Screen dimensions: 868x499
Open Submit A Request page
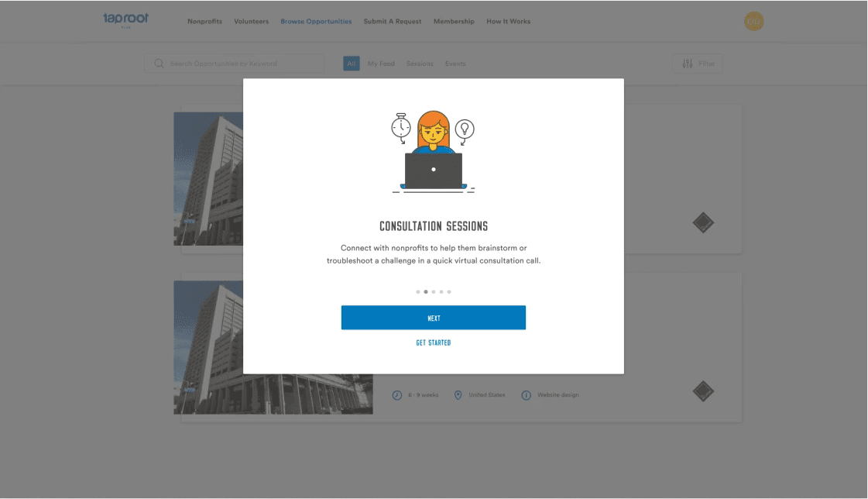click(393, 22)
